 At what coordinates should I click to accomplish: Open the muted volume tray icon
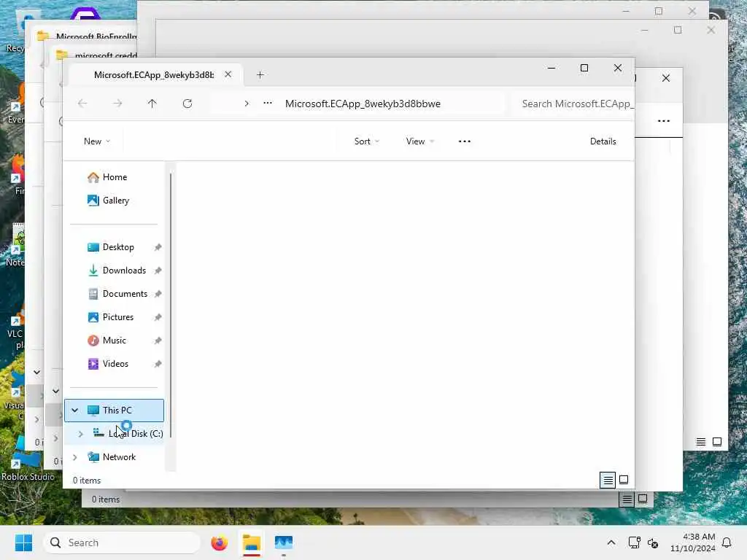[x=653, y=542]
